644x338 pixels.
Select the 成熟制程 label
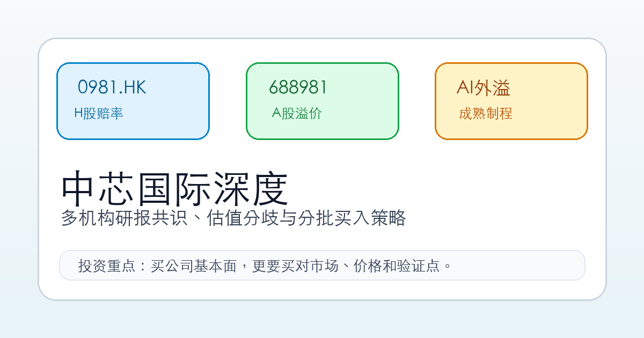click(486, 113)
